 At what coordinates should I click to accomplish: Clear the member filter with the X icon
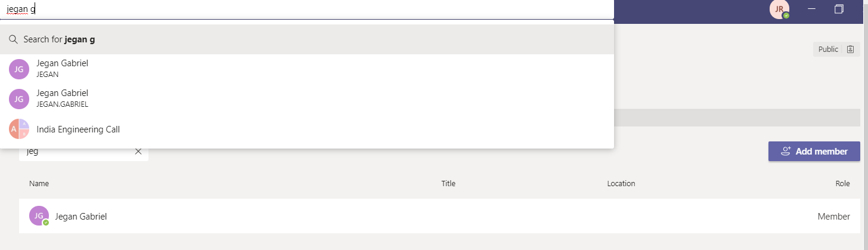point(138,152)
